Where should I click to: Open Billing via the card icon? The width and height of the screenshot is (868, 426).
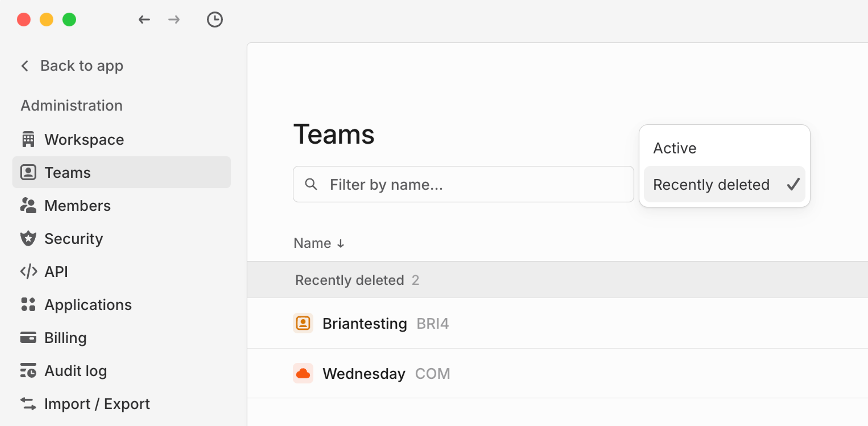click(29, 338)
